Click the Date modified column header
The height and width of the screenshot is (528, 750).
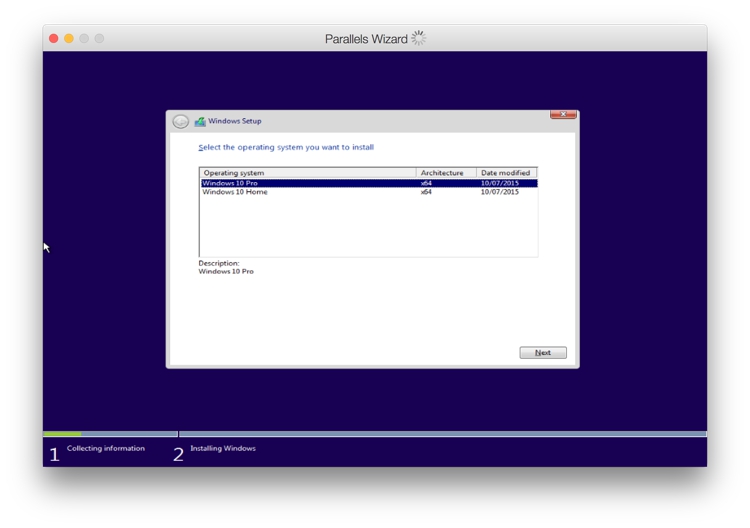[507, 173]
